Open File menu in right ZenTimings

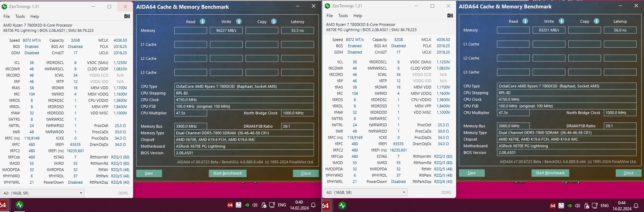coord(330,16)
